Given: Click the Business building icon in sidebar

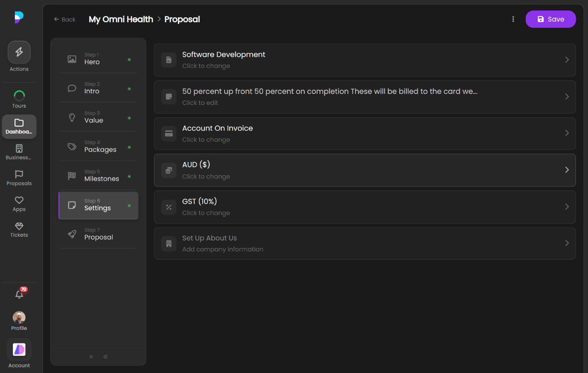Looking at the screenshot, I should pyautogui.click(x=19, y=149).
